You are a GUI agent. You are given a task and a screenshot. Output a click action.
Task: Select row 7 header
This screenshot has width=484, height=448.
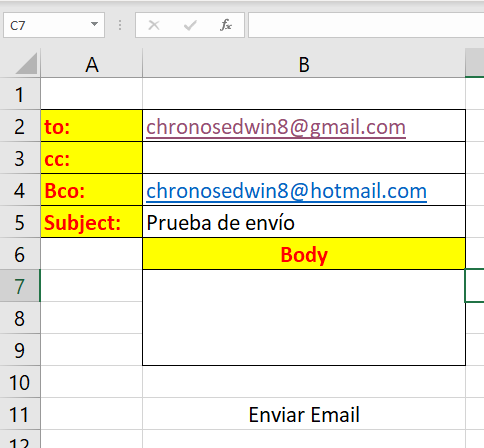(20, 286)
